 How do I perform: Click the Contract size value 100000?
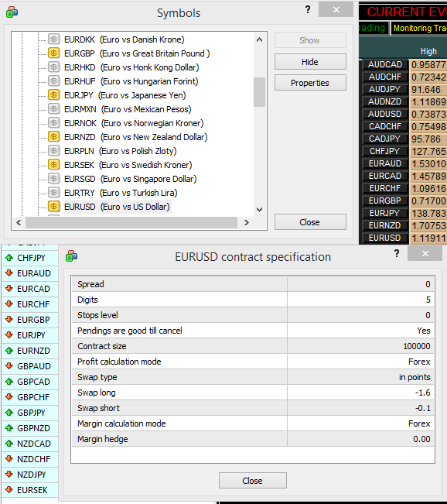tap(417, 346)
